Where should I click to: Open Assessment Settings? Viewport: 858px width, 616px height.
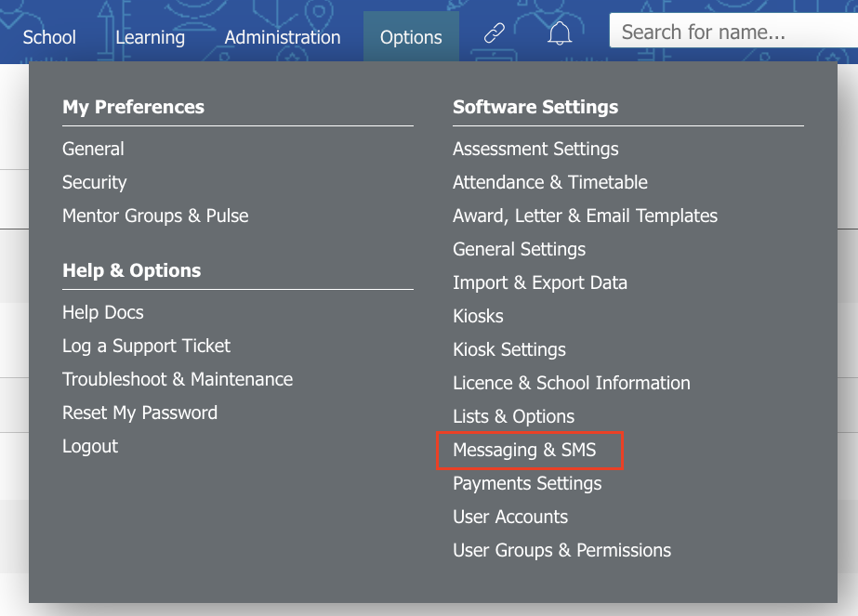pyautogui.click(x=535, y=149)
